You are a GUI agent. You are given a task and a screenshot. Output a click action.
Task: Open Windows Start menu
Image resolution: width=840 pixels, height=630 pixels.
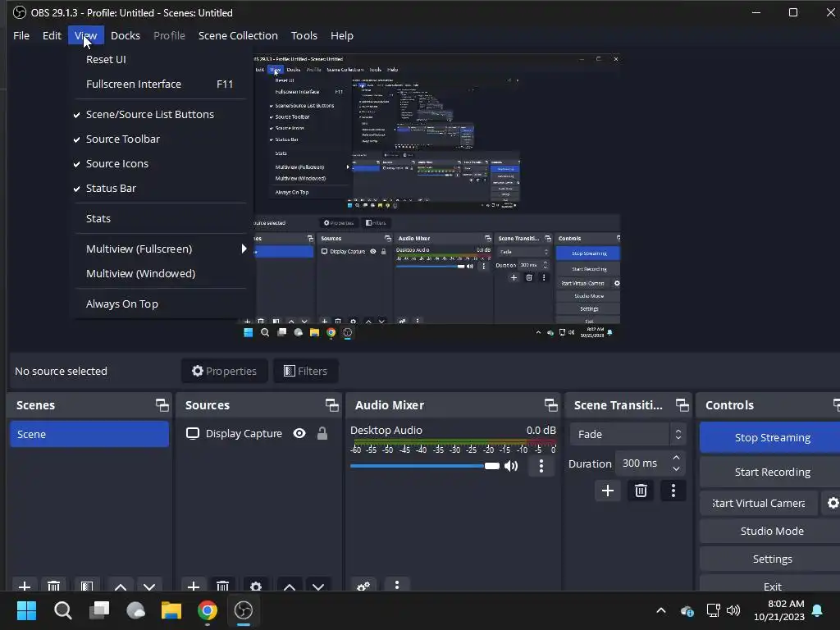coord(26,610)
